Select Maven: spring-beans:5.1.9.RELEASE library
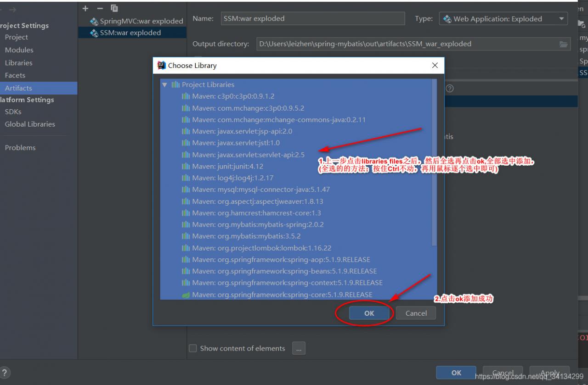Viewport: 588px width, 385px height. point(296,271)
